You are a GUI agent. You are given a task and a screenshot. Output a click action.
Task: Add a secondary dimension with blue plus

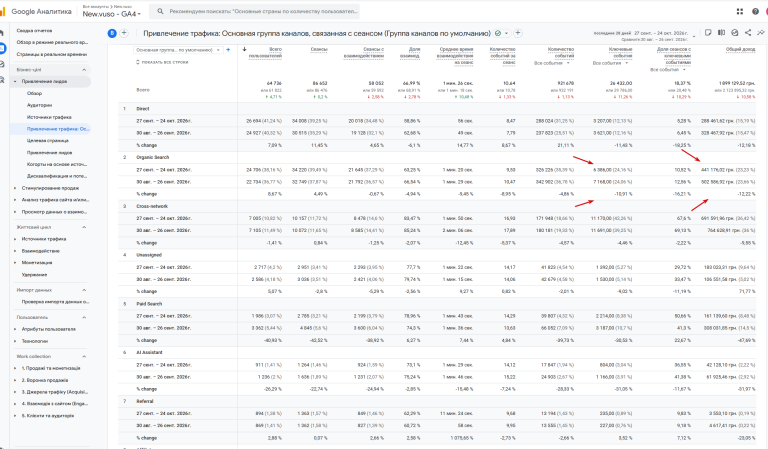228,49
